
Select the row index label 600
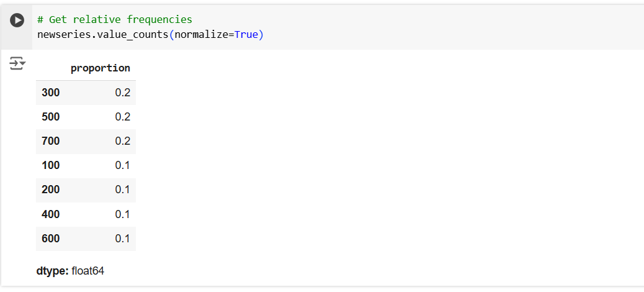[x=51, y=239]
